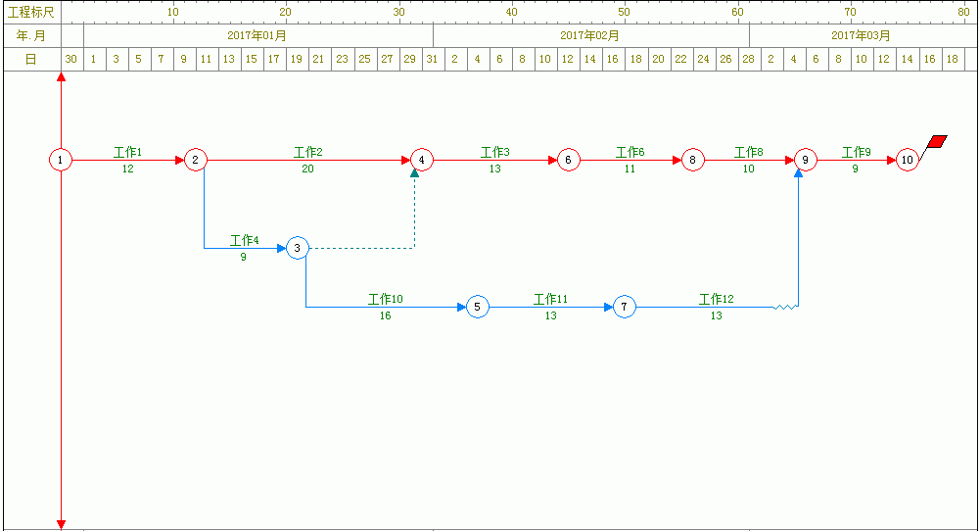Select blue node 3 circle
The image size is (980, 531).
[298, 249]
